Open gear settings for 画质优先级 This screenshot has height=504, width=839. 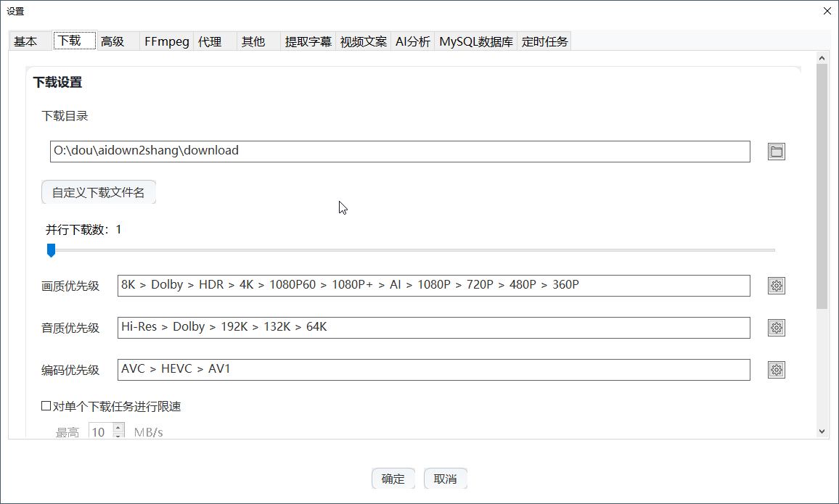777,286
